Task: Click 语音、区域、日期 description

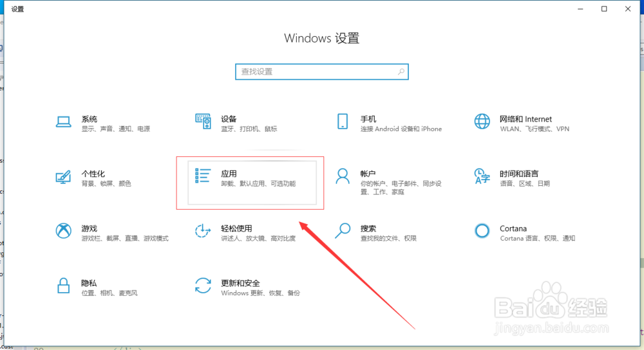Action: click(x=524, y=183)
